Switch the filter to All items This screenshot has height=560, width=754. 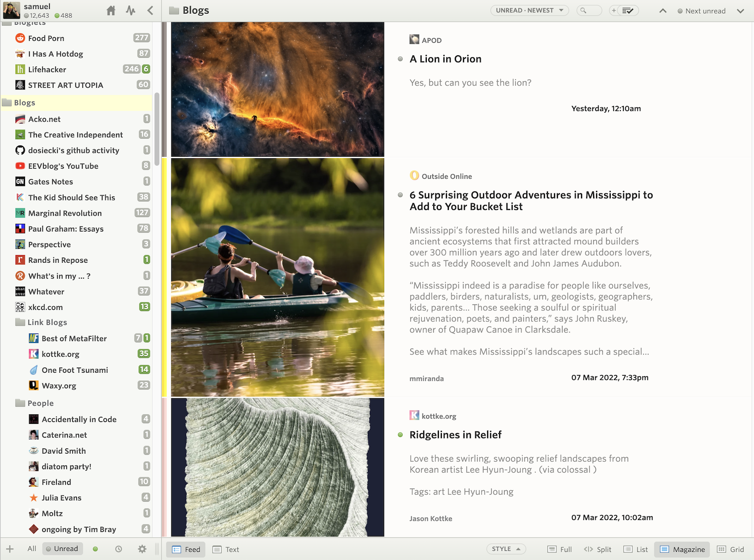click(31, 548)
